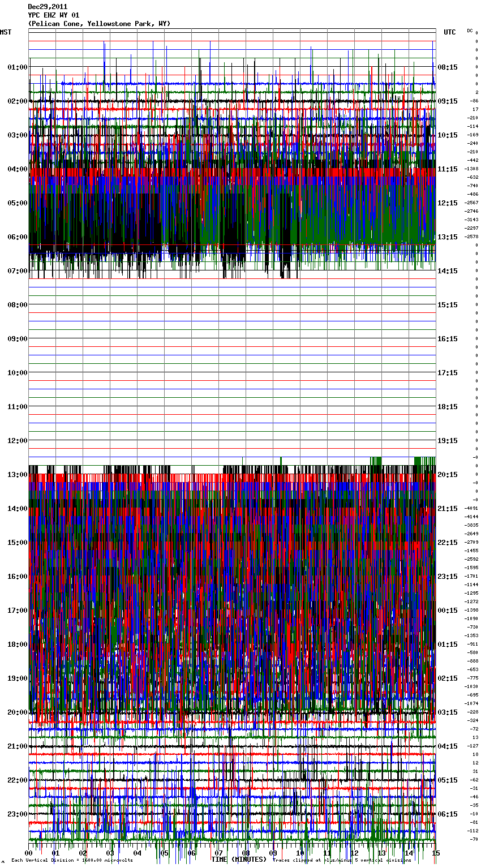Select the DC offset column header

(x=470, y=31)
